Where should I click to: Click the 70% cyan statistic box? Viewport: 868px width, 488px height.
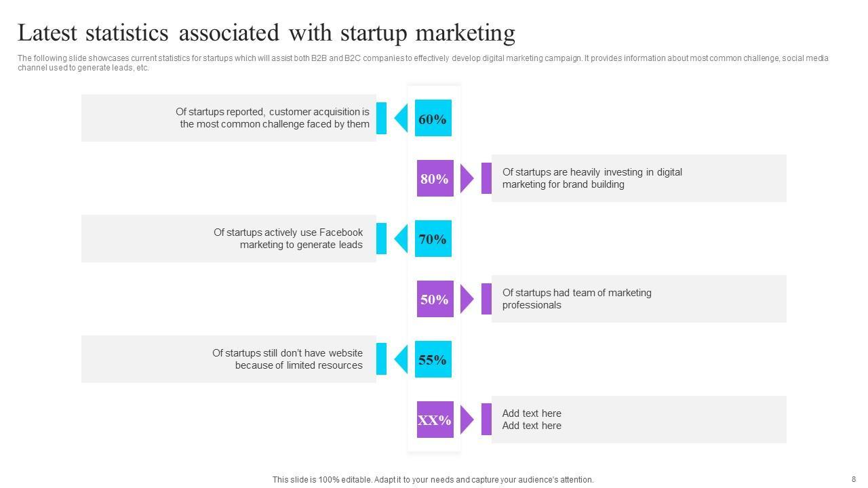[x=433, y=239]
